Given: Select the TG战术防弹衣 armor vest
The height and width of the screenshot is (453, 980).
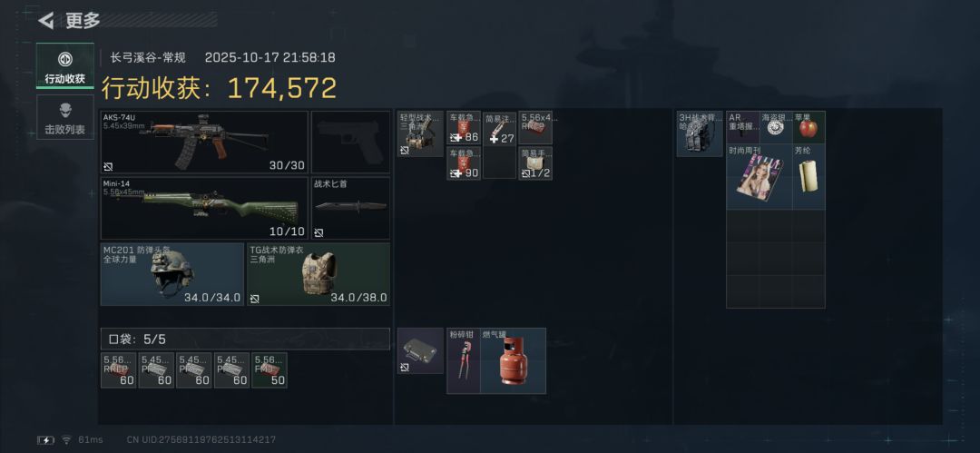Looking at the screenshot, I should pos(318,274).
